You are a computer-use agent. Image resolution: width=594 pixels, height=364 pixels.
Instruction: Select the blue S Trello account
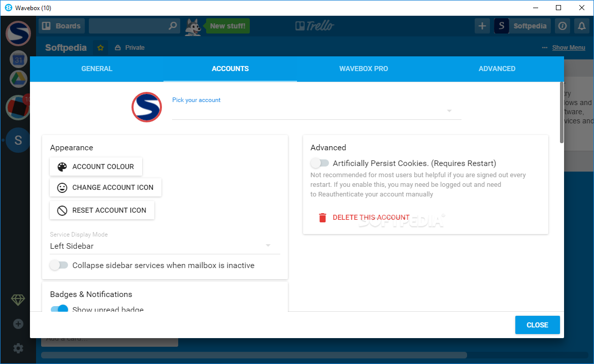[x=18, y=140]
